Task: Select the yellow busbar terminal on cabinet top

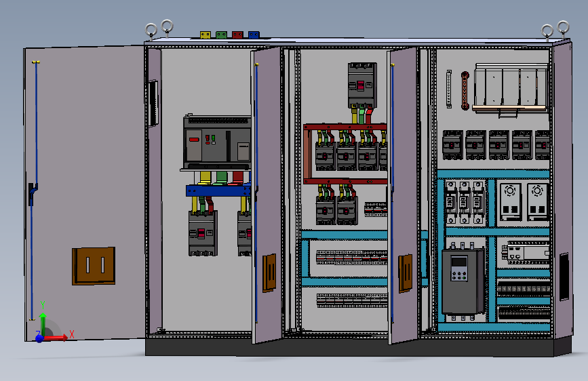Action: point(205,35)
